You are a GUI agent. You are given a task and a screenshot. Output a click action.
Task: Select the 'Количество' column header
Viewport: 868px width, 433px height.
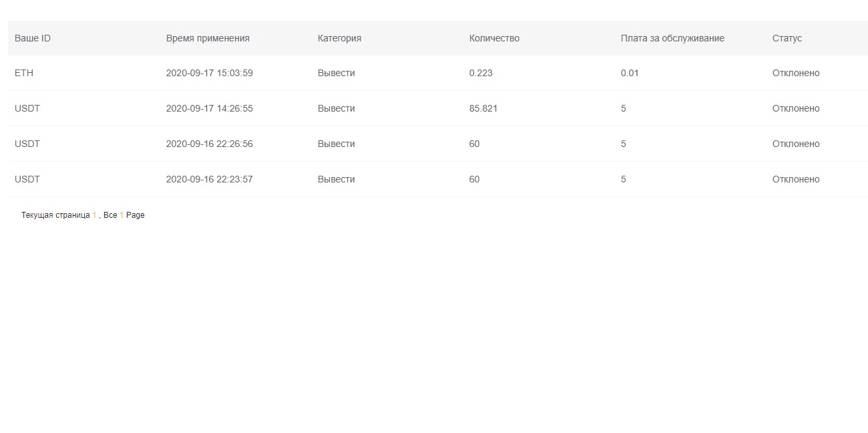(494, 38)
